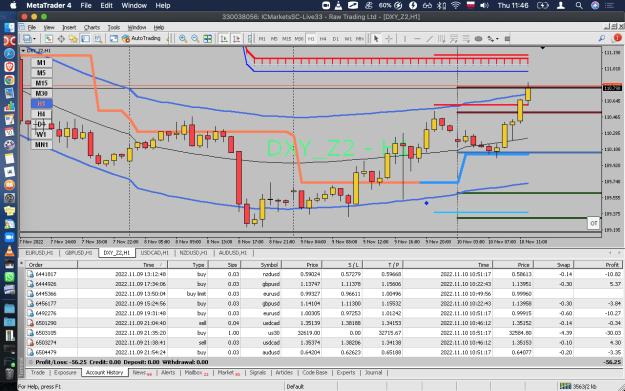Switch to H4 using the chart side button
Screen dimensions: 625x391
pyautogui.click(x=41, y=114)
